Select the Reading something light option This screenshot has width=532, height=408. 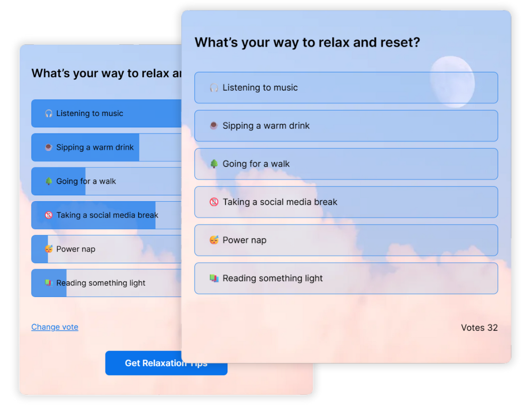coord(346,278)
